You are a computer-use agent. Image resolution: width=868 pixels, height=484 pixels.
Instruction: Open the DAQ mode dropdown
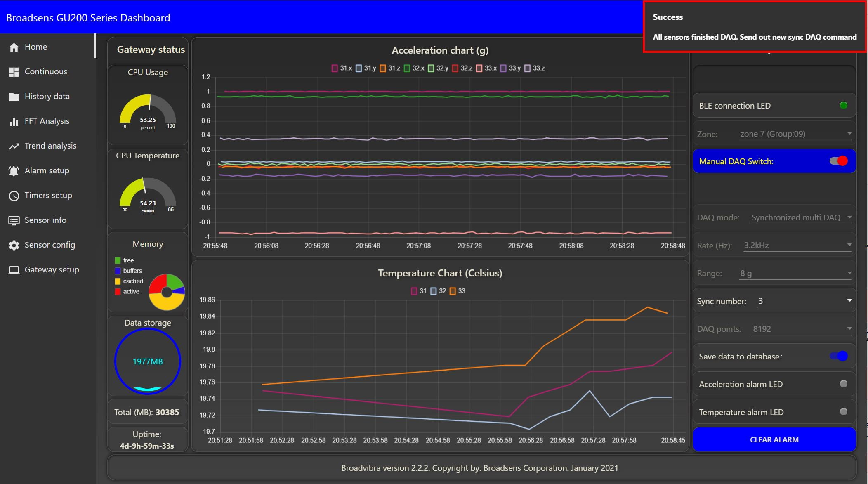pos(801,217)
